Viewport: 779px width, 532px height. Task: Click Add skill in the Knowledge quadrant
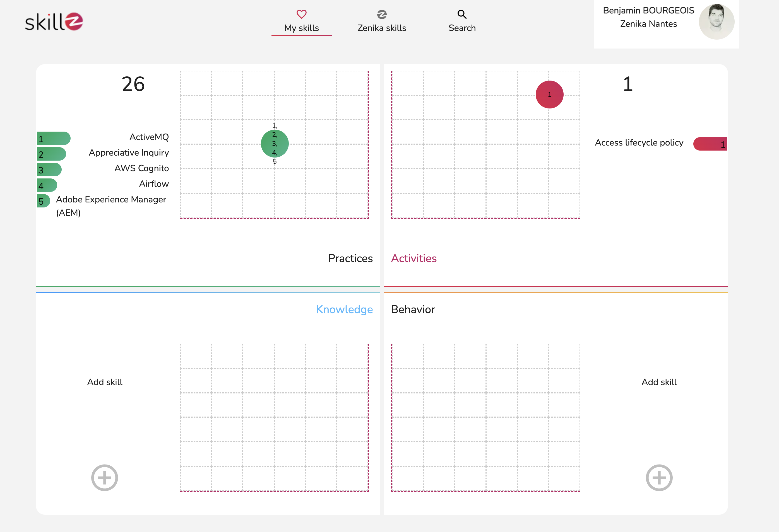pos(105,382)
